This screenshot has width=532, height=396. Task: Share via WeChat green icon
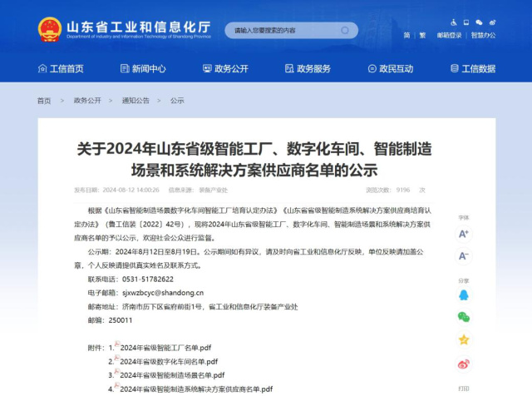(464, 317)
